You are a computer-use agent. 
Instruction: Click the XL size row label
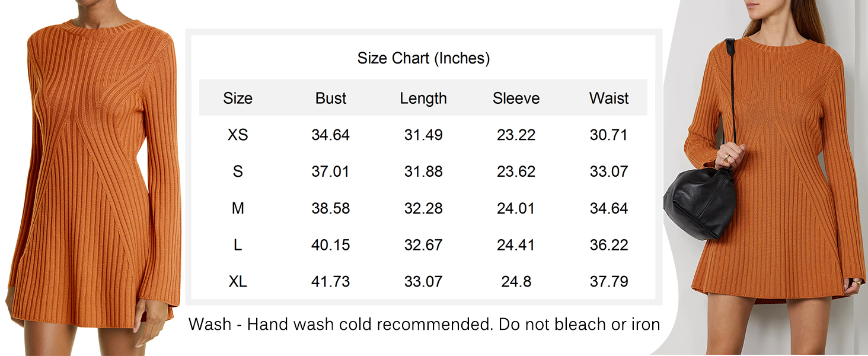click(x=238, y=282)
